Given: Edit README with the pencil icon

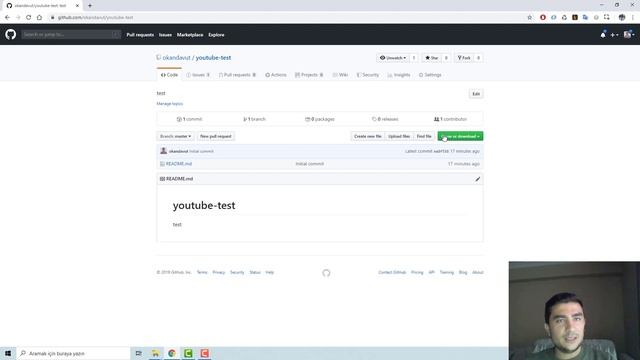Looking at the screenshot, I should click(x=478, y=179).
